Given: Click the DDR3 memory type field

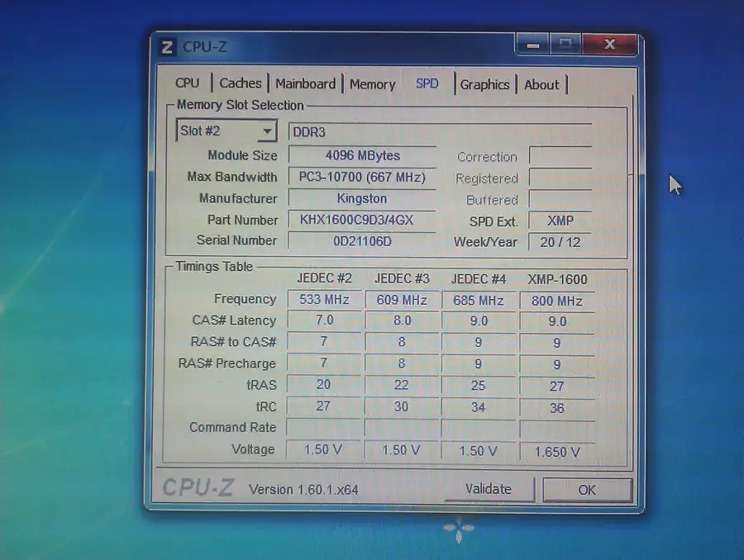Looking at the screenshot, I should [x=440, y=132].
